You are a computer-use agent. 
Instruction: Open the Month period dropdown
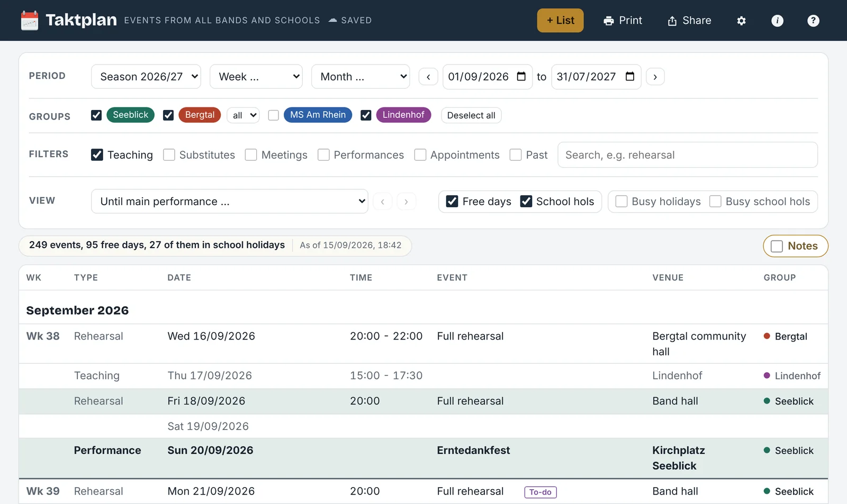pyautogui.click(x=361, y=77)
